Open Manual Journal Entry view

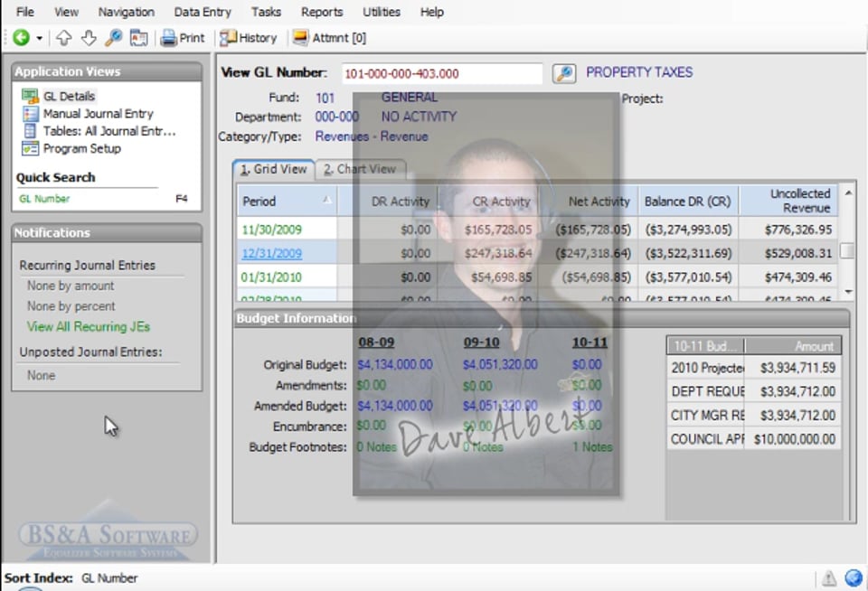click(98, 114)
